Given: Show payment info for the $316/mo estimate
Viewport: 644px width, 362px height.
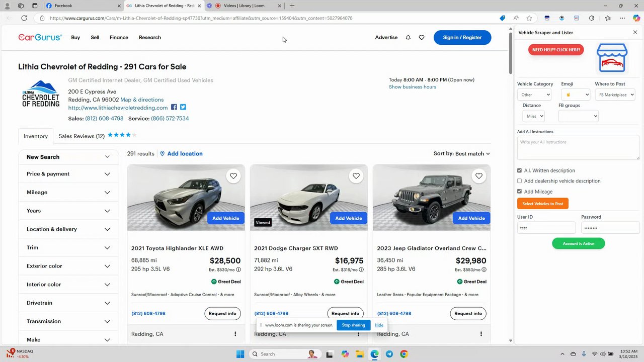Looking at the screenshot, I should 361,270.
